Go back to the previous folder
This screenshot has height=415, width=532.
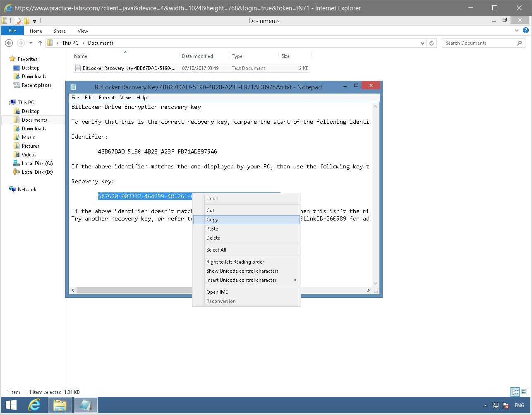pos(9,43)
